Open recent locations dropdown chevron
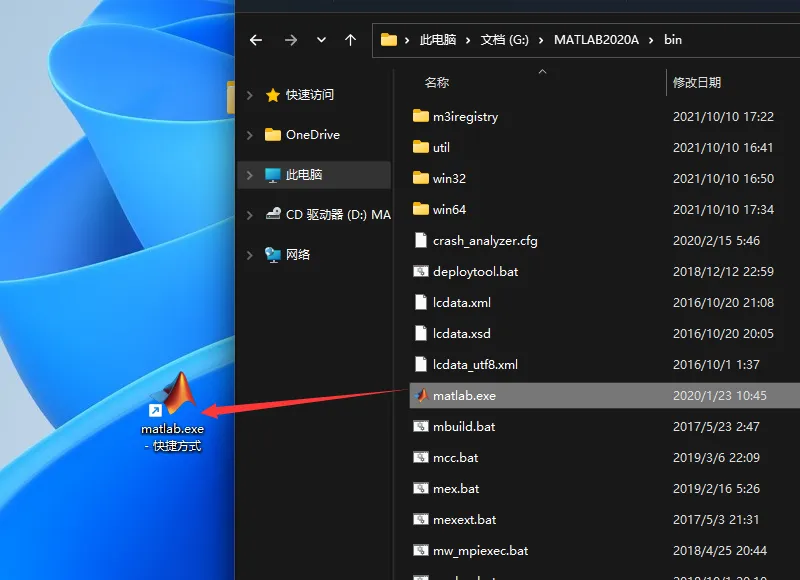800x580 pixels. click(321, 40)
